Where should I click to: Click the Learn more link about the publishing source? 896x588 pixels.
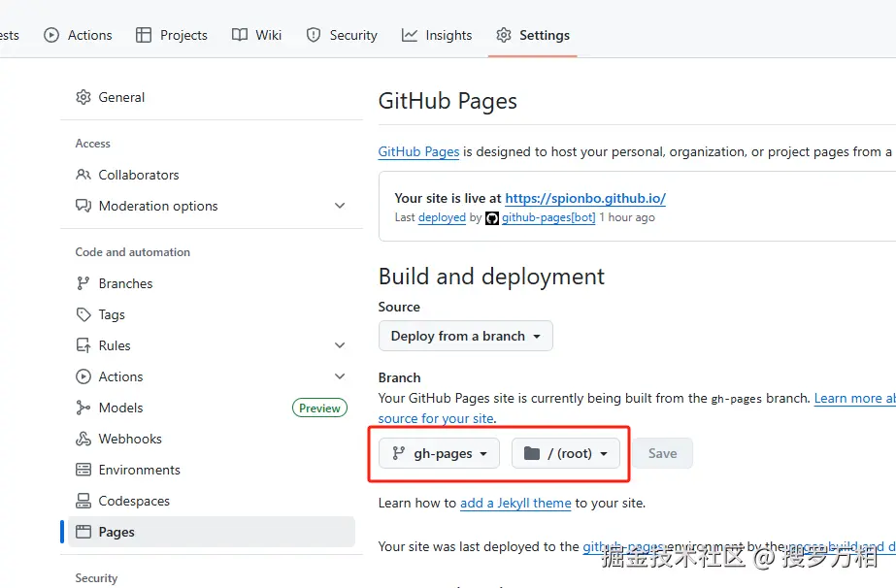coord(854,398)
